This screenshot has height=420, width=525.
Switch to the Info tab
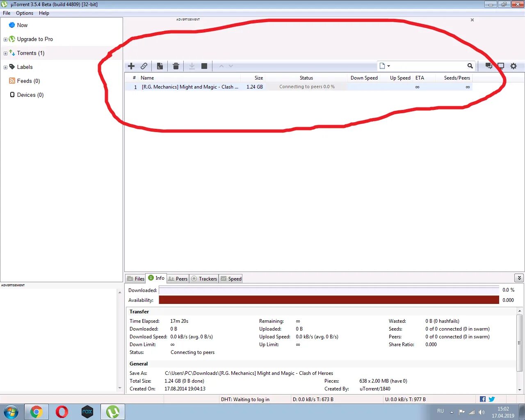(156, 278)
